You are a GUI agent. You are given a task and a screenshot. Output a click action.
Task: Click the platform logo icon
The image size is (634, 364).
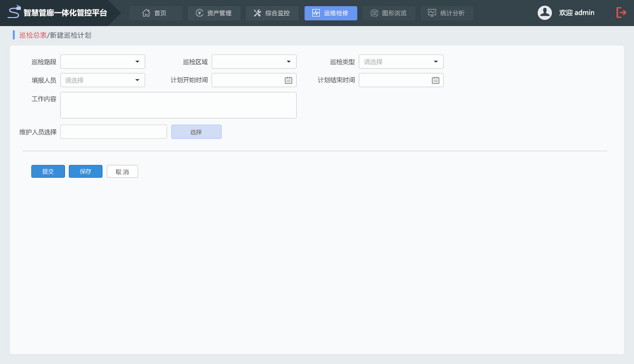pos(14,12)
